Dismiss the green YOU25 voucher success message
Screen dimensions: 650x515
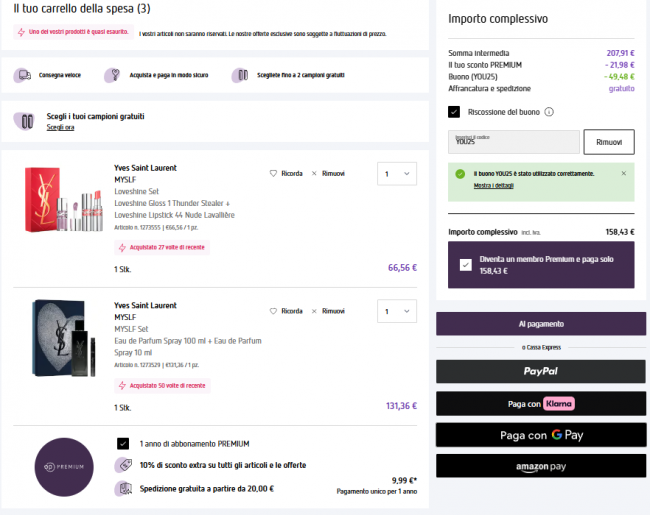623,173
